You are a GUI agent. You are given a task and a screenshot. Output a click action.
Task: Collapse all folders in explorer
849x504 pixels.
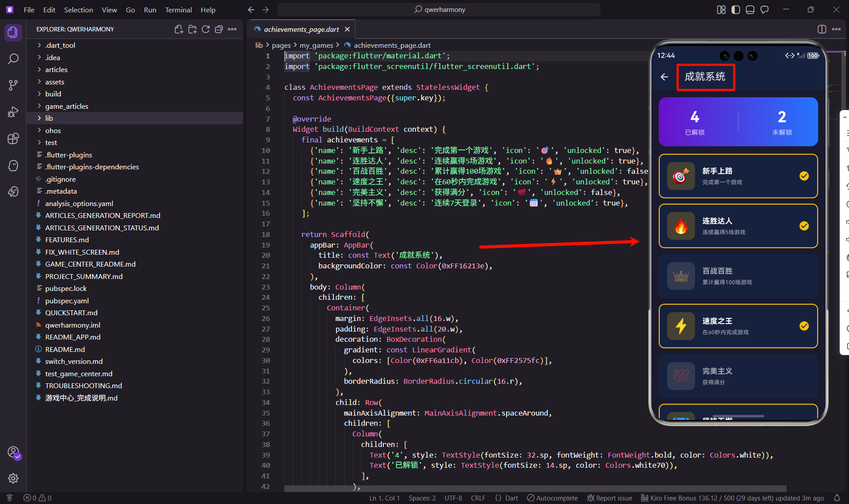218,29
